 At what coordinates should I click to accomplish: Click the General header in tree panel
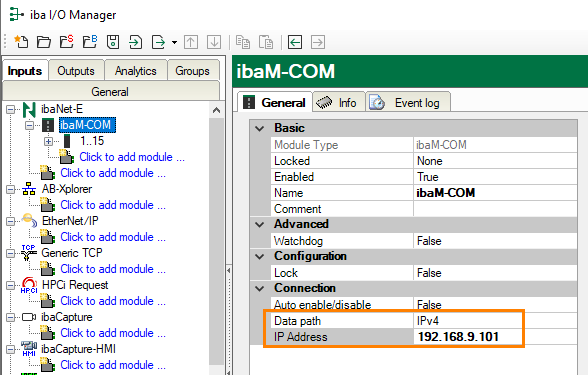point(110,92)
